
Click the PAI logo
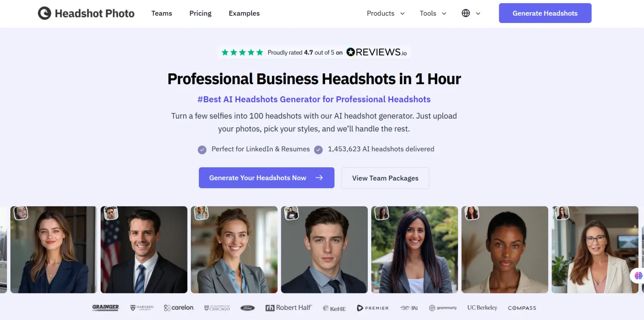click(409, 308)
